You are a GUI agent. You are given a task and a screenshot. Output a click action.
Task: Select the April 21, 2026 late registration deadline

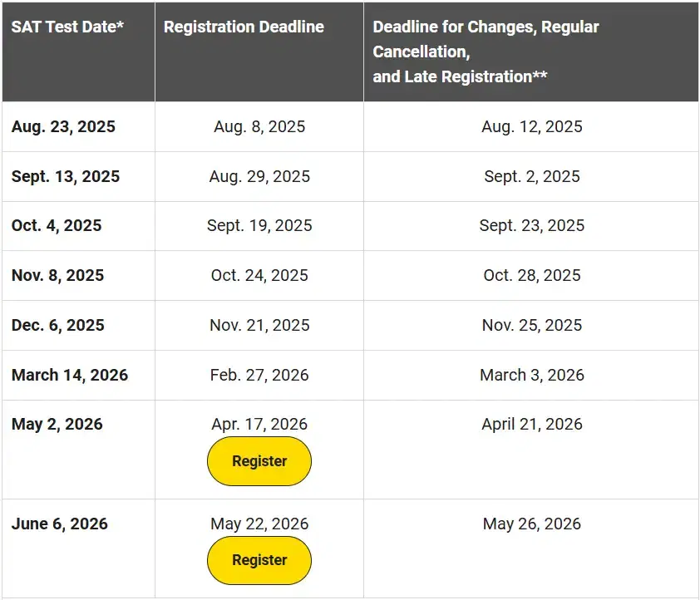pos(532,424)
